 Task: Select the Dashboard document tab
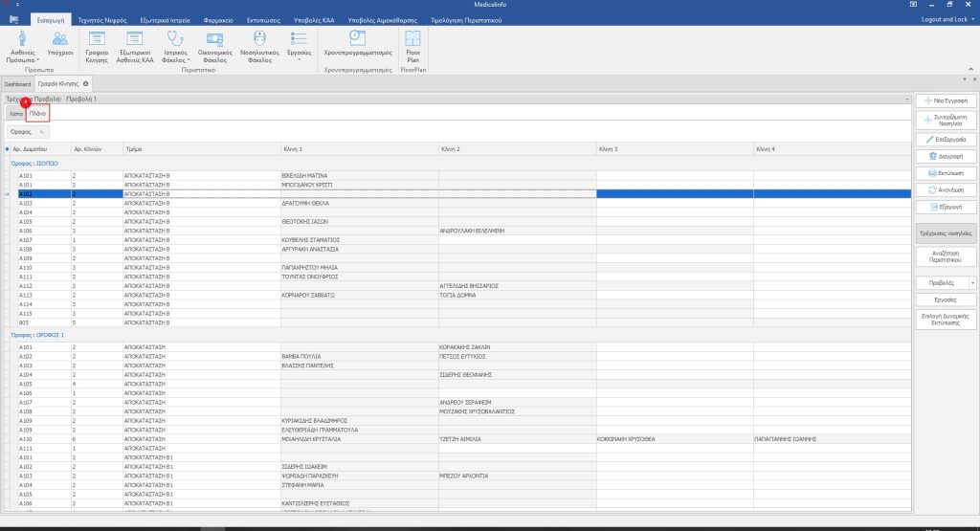(x=17, y=84)
